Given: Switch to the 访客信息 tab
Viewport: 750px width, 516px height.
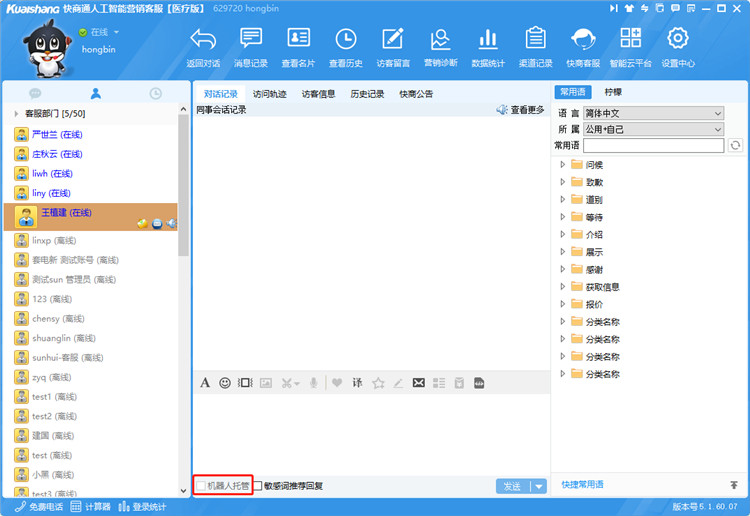Looking at the screenshot, I should [x=318, y=94].
